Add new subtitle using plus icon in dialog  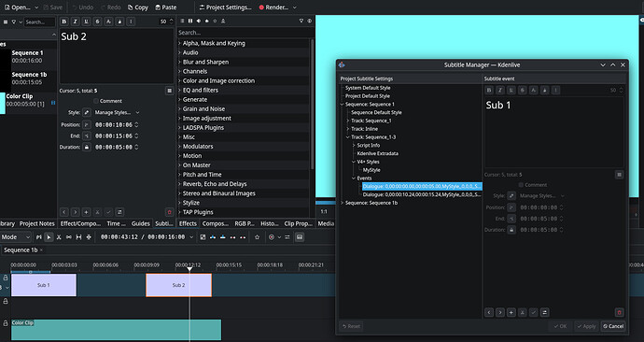511,313
